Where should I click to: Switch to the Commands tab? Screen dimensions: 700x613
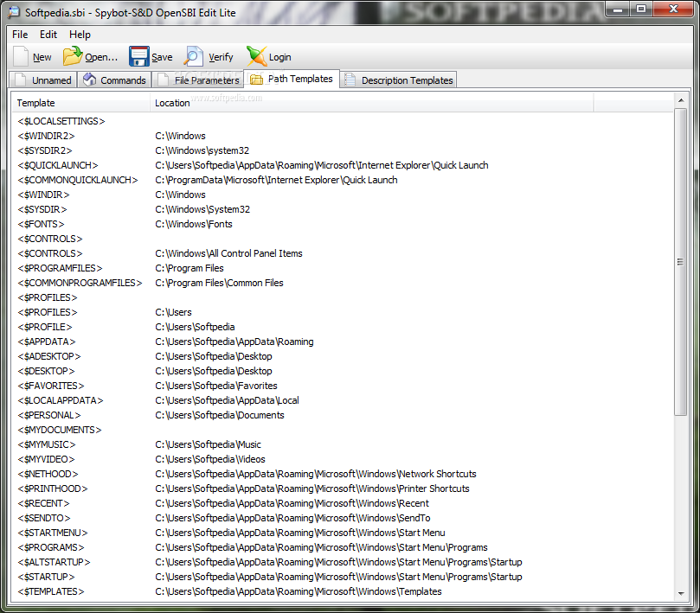[115, 80]
